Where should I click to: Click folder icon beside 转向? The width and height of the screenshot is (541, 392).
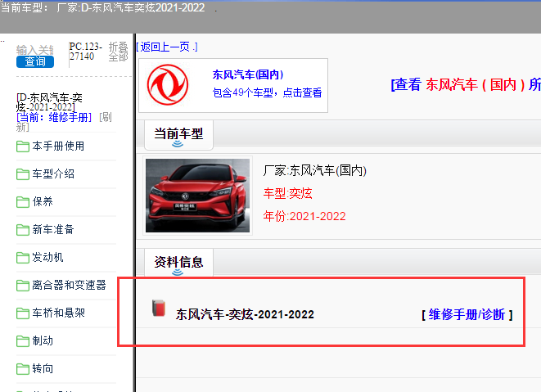(23, 369)
